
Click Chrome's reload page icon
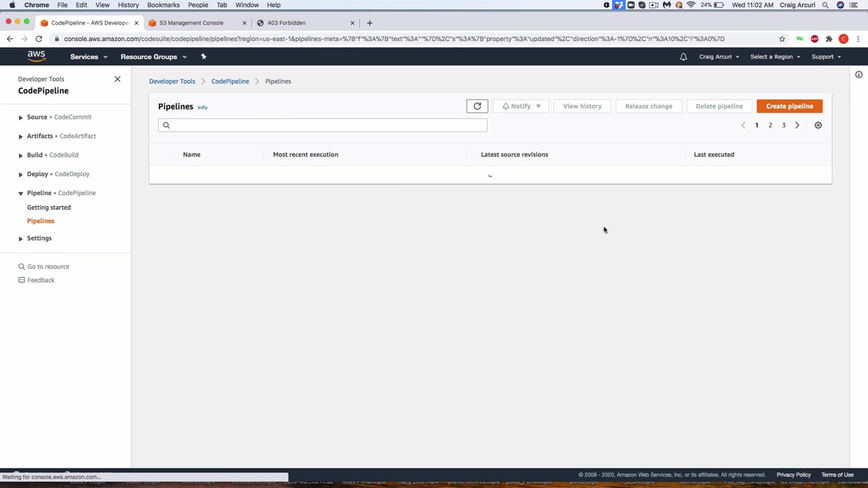coord(39,39)
